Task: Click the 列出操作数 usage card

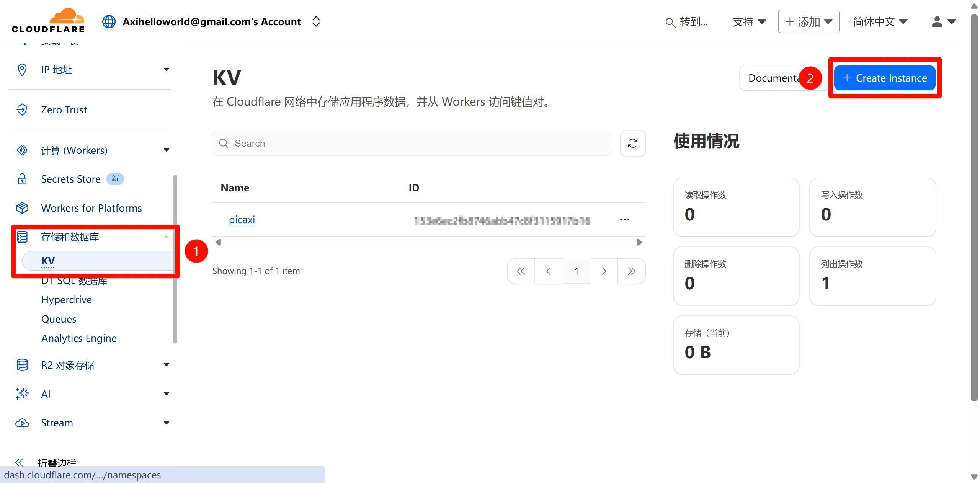Action: point(872,276)
